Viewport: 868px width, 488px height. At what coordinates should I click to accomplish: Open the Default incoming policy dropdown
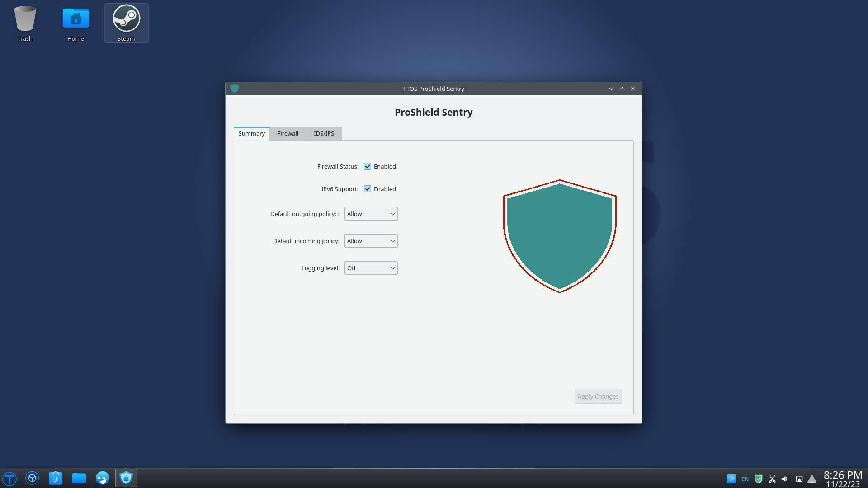[371, 241]
